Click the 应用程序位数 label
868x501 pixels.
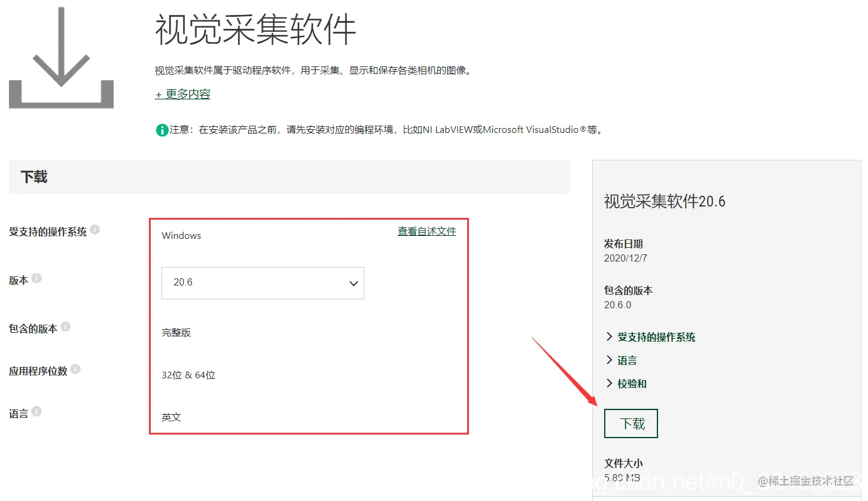38,371
